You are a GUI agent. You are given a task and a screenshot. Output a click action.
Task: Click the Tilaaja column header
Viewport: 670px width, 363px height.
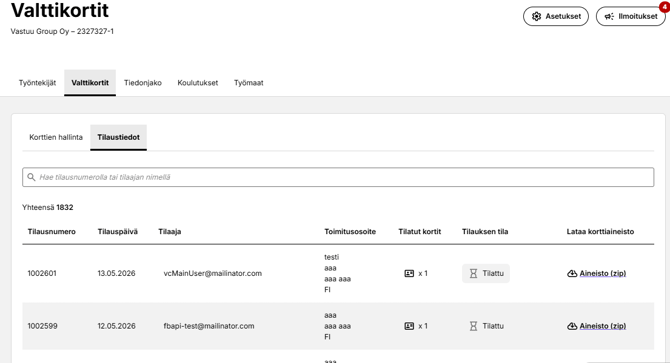170,231
